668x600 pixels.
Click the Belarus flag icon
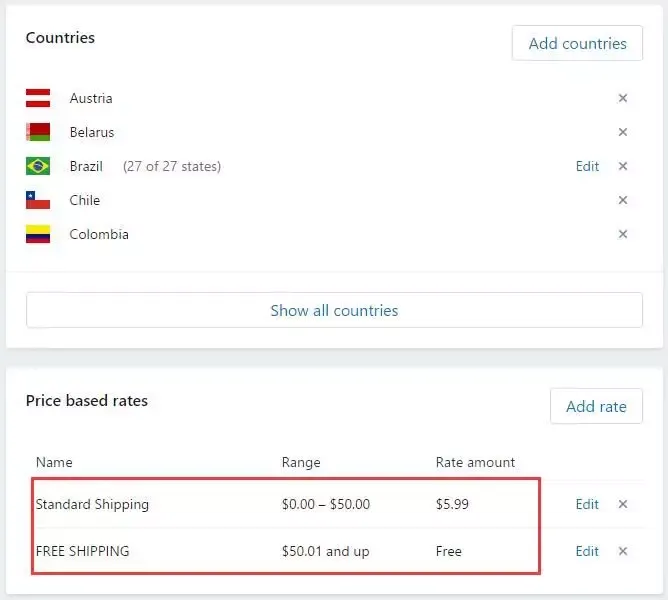pos(38,132)
